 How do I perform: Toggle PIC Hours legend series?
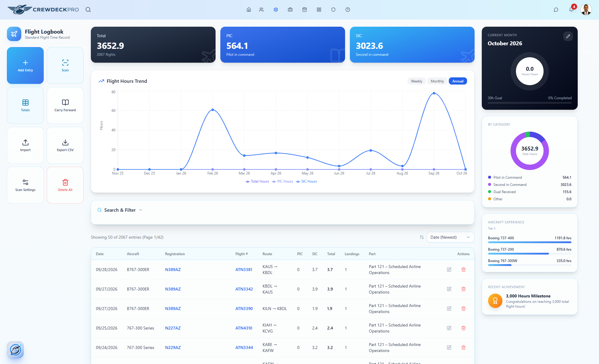click(282, 181)
